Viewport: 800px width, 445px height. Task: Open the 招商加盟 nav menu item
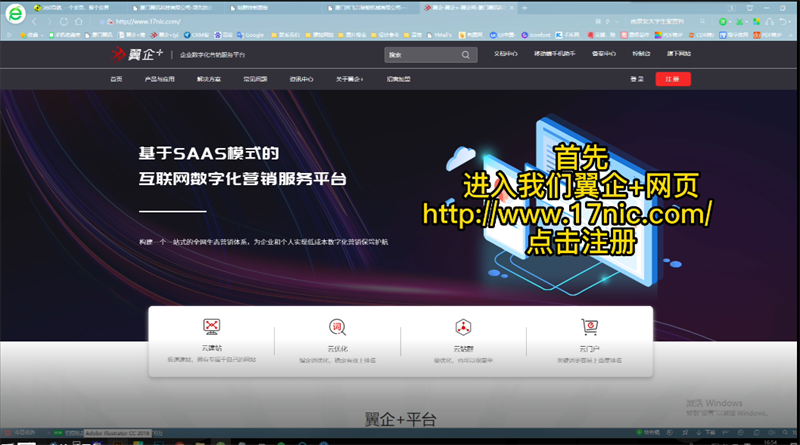tap(398, 79)
